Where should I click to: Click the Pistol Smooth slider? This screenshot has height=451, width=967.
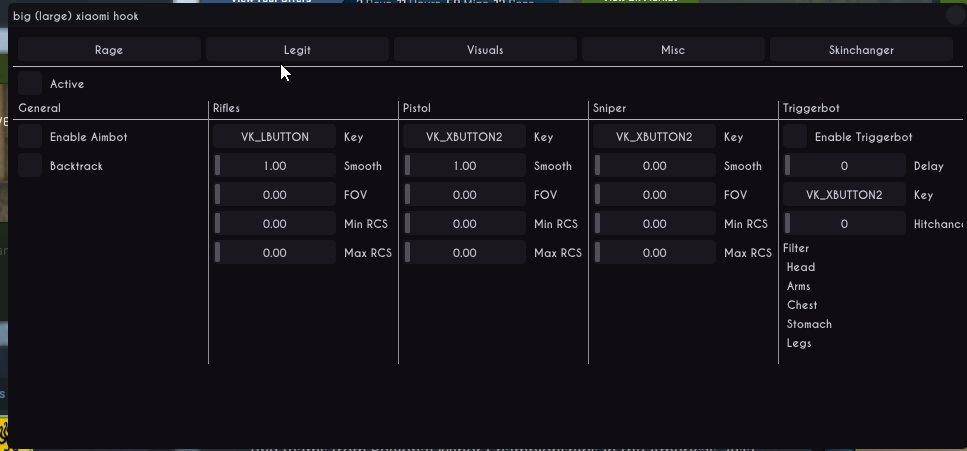(x=464, y=165)
